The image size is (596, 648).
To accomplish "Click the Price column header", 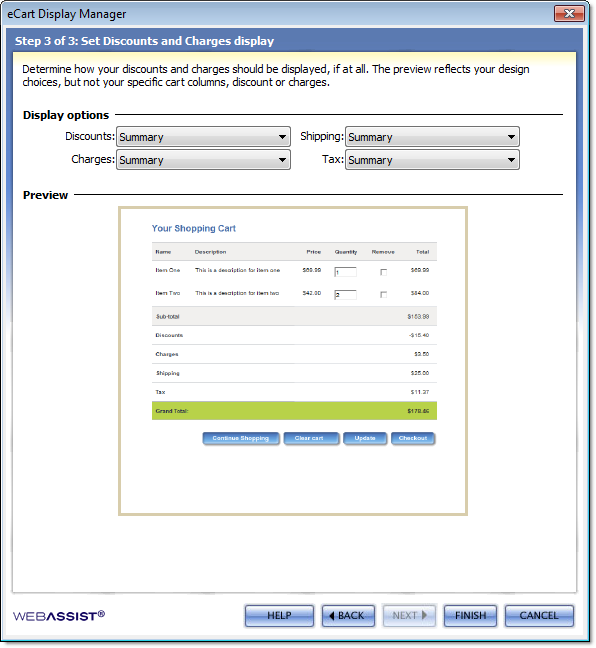I will 314,252.
